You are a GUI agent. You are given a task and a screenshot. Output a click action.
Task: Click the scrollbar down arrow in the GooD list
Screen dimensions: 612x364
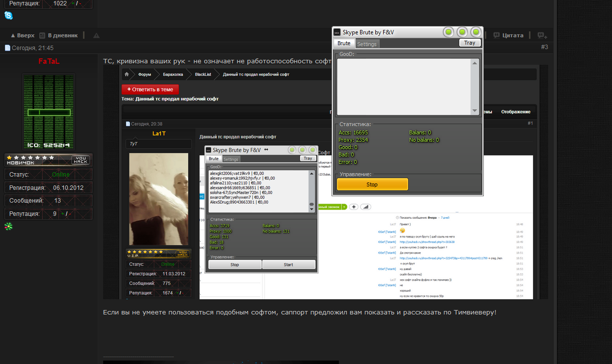(x=475, y=111)
